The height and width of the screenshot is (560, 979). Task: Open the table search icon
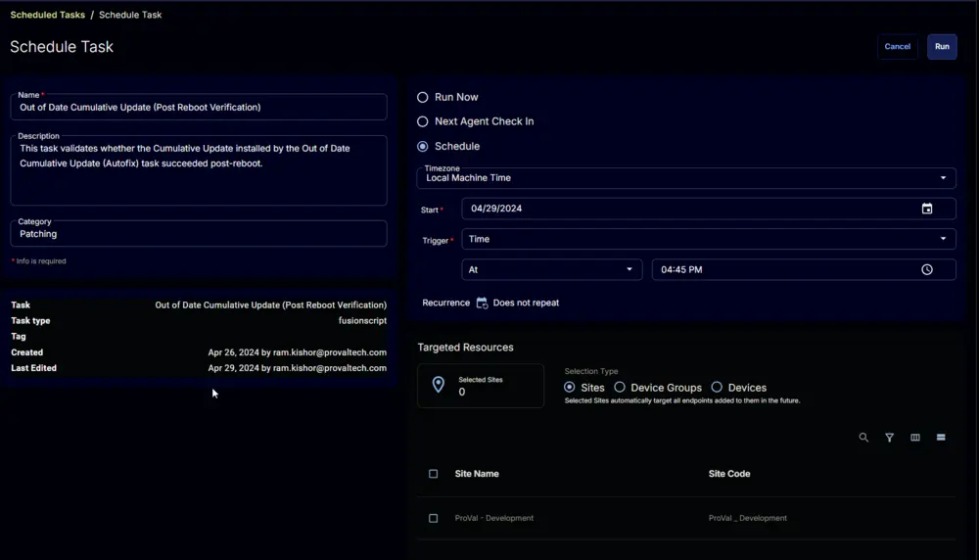point(863,438)
